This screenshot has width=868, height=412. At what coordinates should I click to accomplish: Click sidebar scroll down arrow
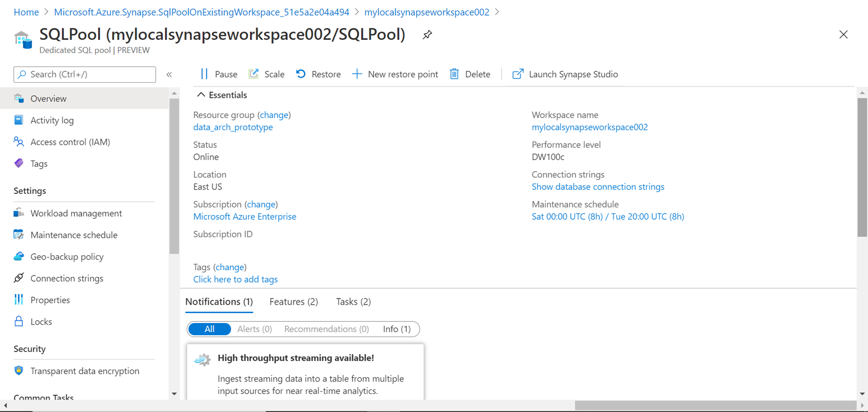(x=174, y=394)
